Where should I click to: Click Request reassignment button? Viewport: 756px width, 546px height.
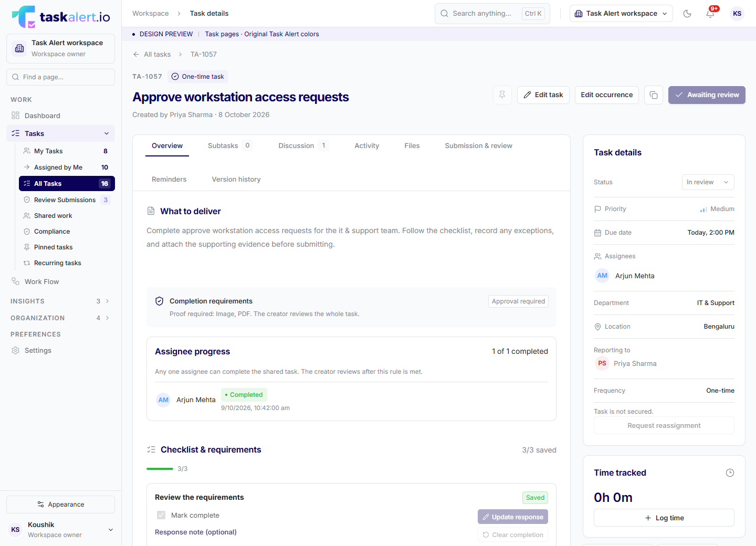664,426
